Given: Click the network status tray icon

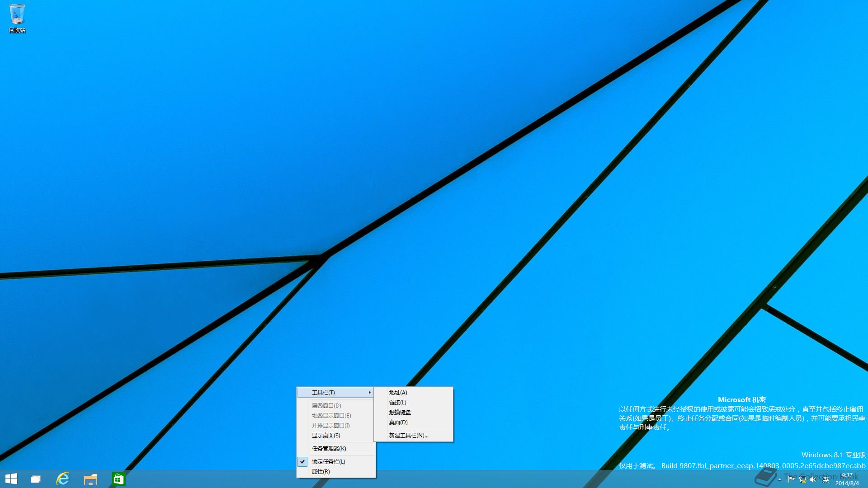Looking at the screenshot, I should point(802,479).
